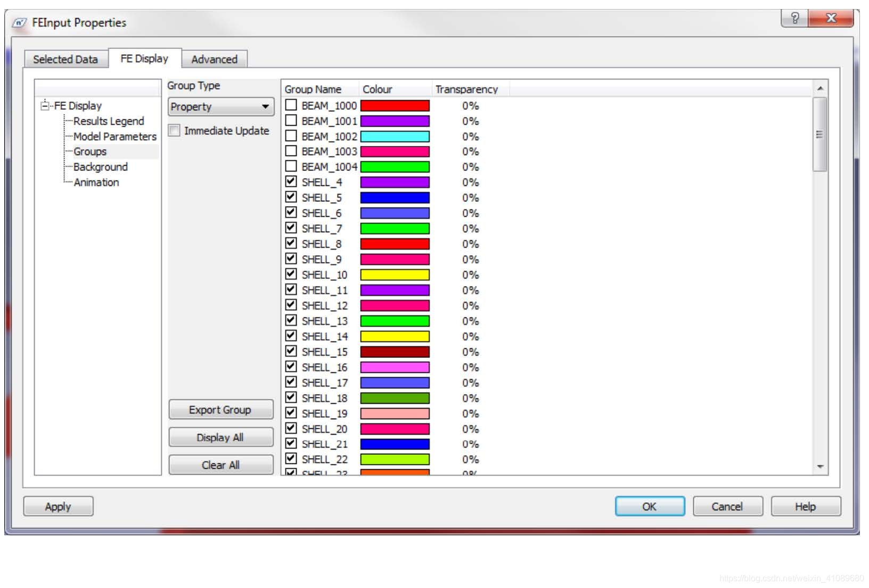The width and height of the screenshot is (869, 588).
Task: Click the question mark help button in title bar
Action: point(794,18)
